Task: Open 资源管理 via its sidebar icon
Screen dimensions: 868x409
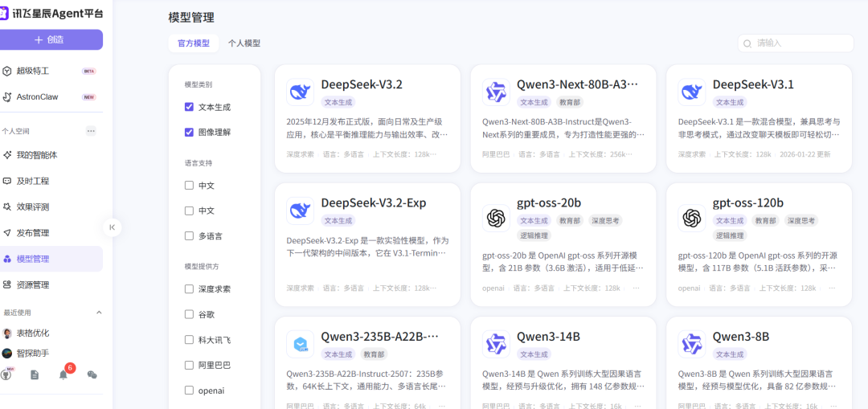Action: [x=6, y=285]
